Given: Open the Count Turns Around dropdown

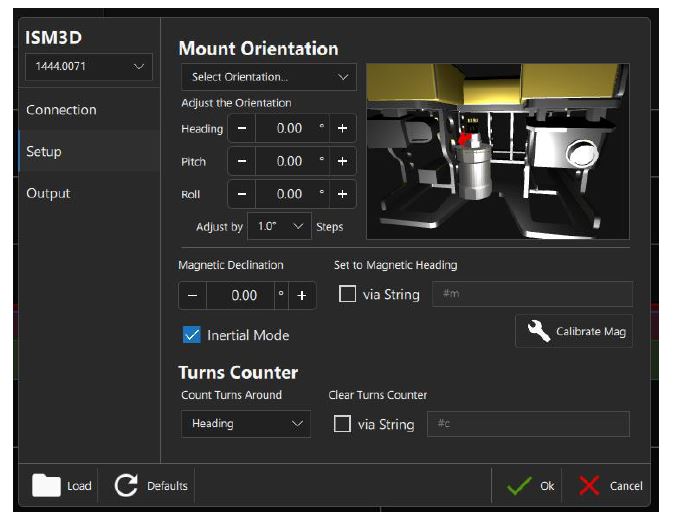Looking at the screenshot, I should click(245, 424).
